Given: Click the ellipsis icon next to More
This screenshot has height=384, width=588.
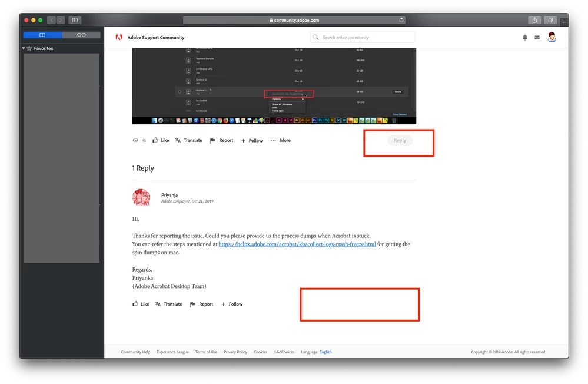Looking at the screenshot, I should pyautogui.click(x=273, y=141).
